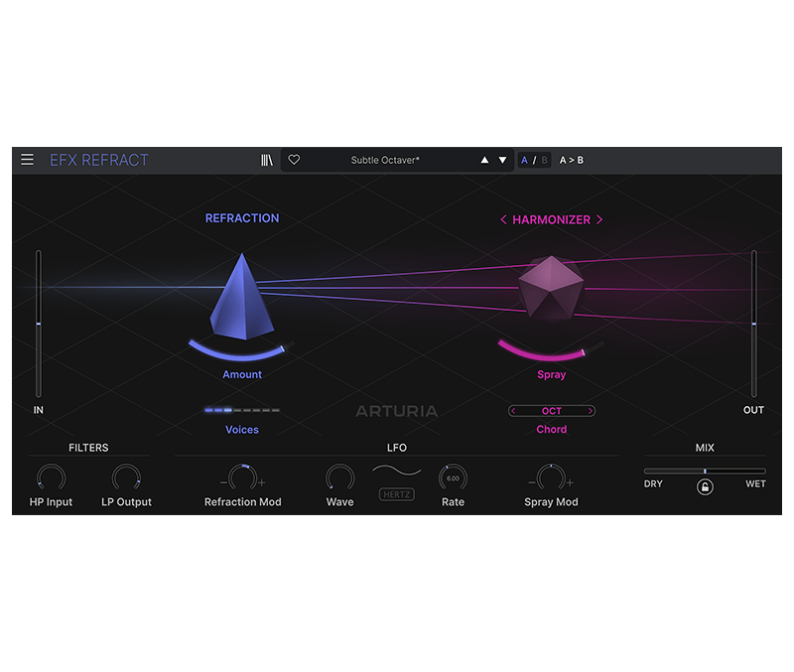Click the Refraction Mod knob

(242, 478)
